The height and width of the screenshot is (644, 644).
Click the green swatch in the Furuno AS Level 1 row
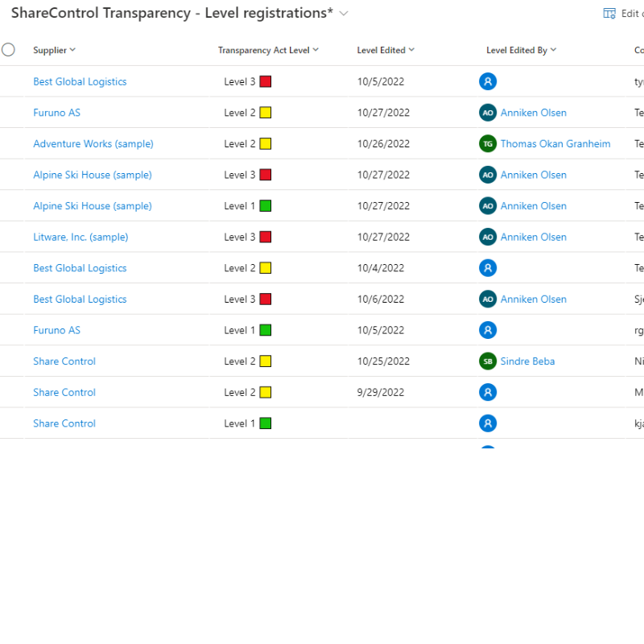[266, 330]
